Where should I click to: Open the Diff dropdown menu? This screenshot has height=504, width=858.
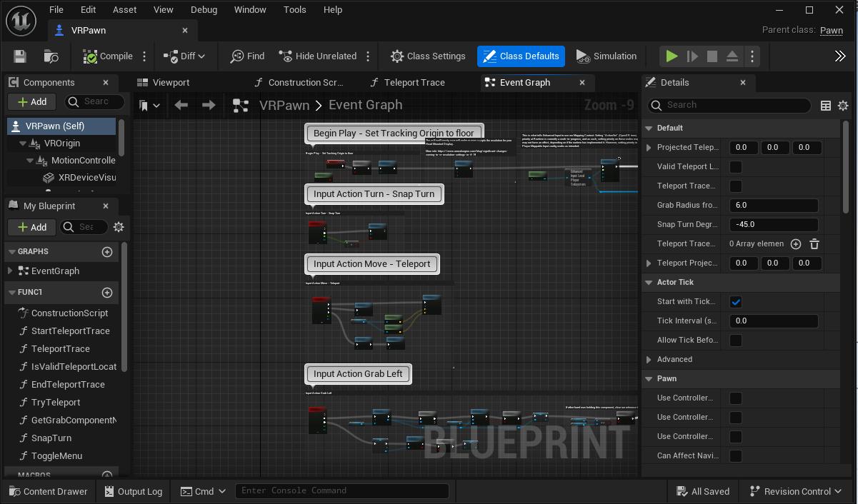184,56
